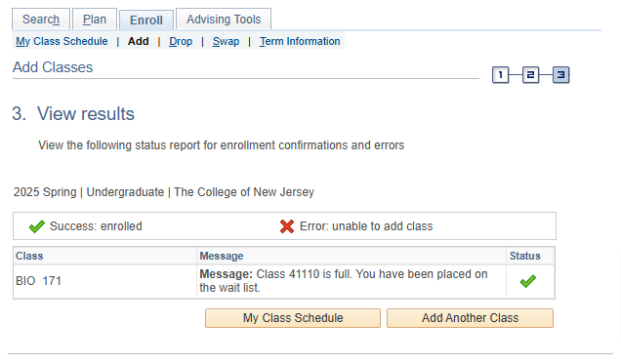The width and height of the screenshot is (621, 364).
Task: Open the Drop classes link
Action: [x=181, y=41]
